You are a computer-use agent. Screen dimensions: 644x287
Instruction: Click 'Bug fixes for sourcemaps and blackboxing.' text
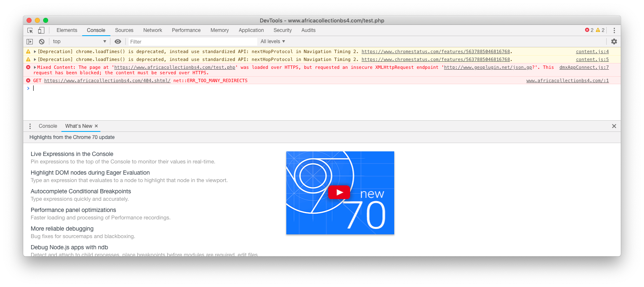tap(83, 236)
